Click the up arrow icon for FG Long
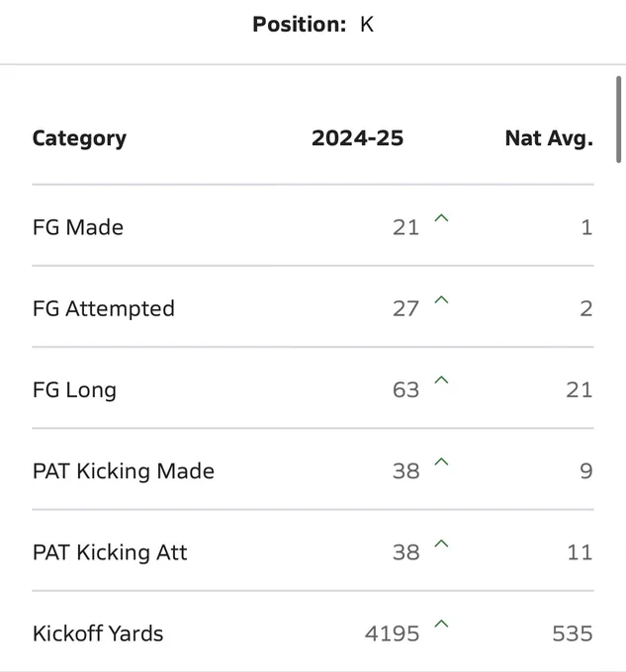The height and width of the screenshot is (672, 626). point(441,379)
